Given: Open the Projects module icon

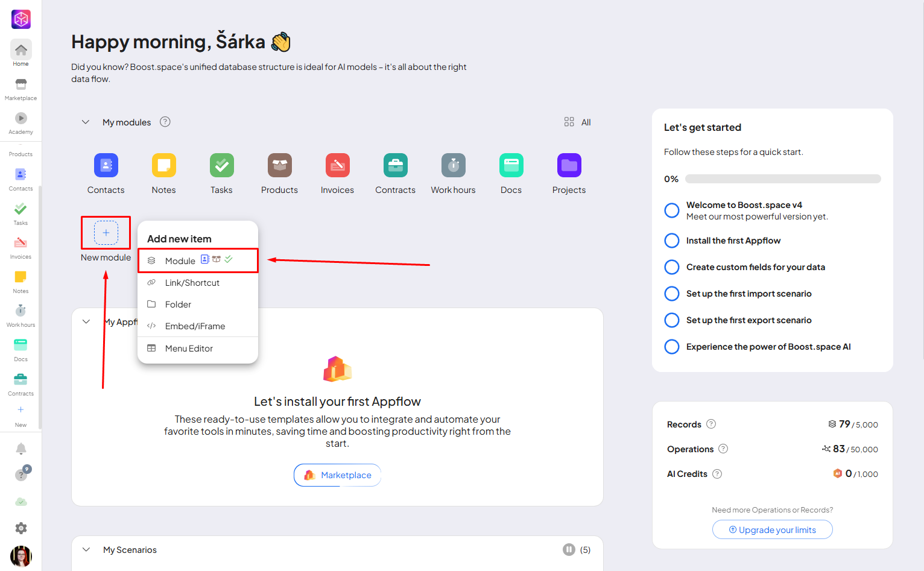Looking at the screenshot, I should (x=569, y=165).
